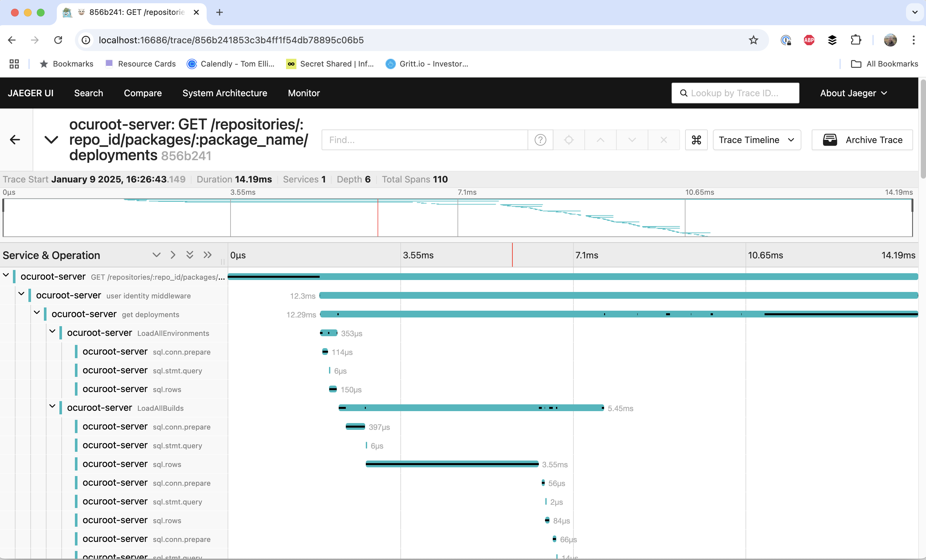Collapse one level in the span tree
This screenshot has height=560, width=926.
(x=156, y=255)
